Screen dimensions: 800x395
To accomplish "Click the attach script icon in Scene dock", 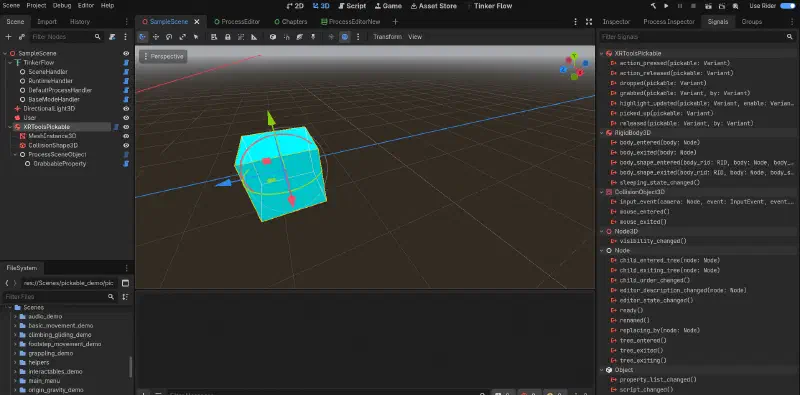I will pyautogui.click(x=112, y=37).
